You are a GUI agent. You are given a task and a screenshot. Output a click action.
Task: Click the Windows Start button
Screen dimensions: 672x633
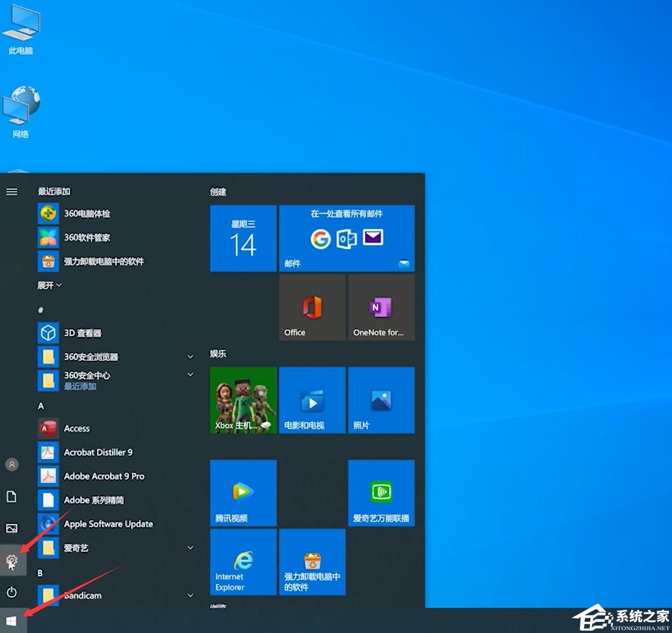[x=12, y=621]
